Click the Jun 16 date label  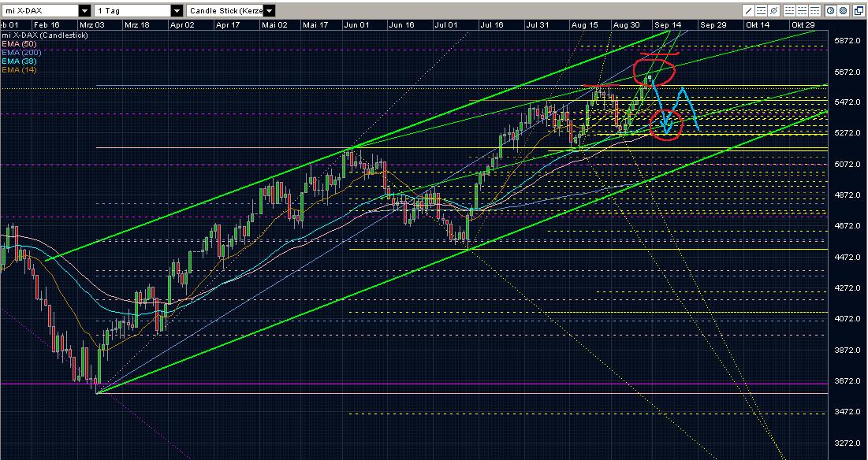pyautogui.click(x=401, y=25)
